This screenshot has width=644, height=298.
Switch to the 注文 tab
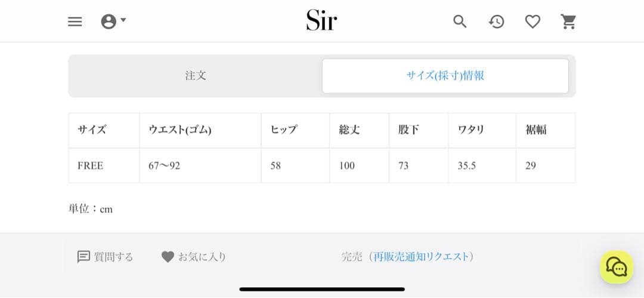(196, 76)
